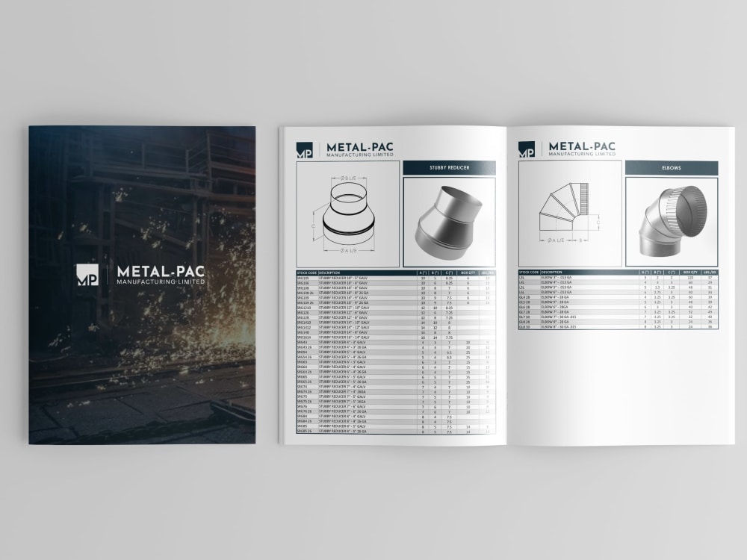Open the stubby reducer 3D product render
This screenshot has width=747, height=560.
(x=449, y=222)
